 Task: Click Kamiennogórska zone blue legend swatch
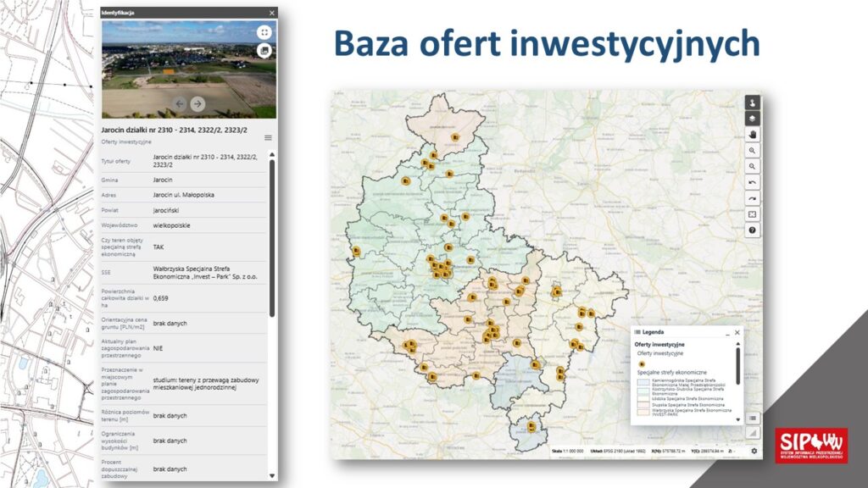pyautogui.click(x=643, y=383)
